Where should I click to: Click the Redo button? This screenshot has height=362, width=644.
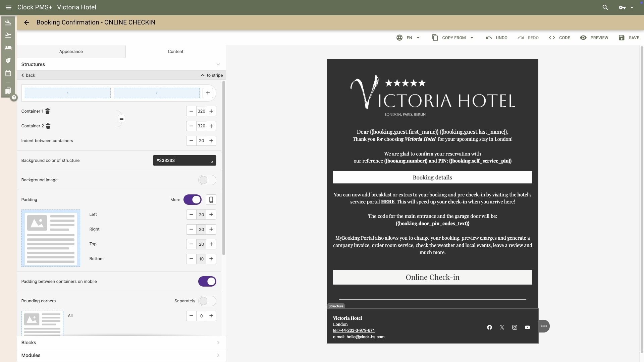coord(528,38)
